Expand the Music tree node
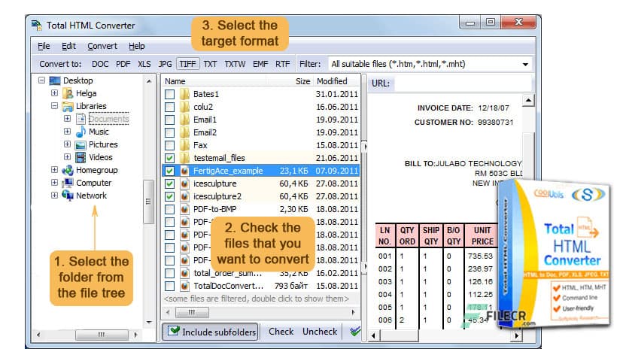The image size is (629, 364). pos(68,132)
